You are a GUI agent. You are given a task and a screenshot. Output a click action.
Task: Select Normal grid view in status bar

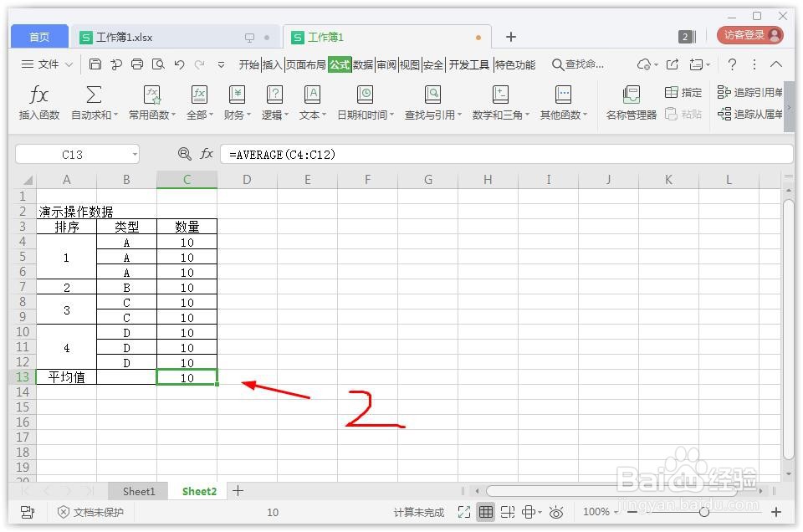(x=486, y=512)
